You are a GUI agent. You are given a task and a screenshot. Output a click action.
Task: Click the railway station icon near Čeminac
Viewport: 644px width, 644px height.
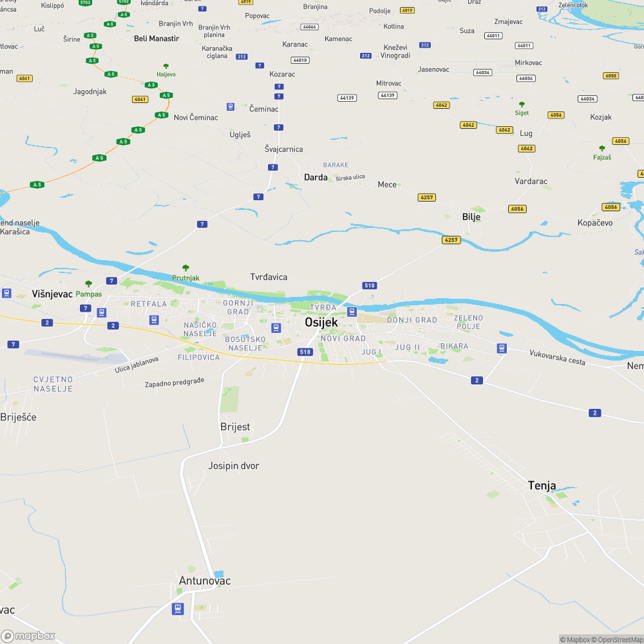(231, 107)
